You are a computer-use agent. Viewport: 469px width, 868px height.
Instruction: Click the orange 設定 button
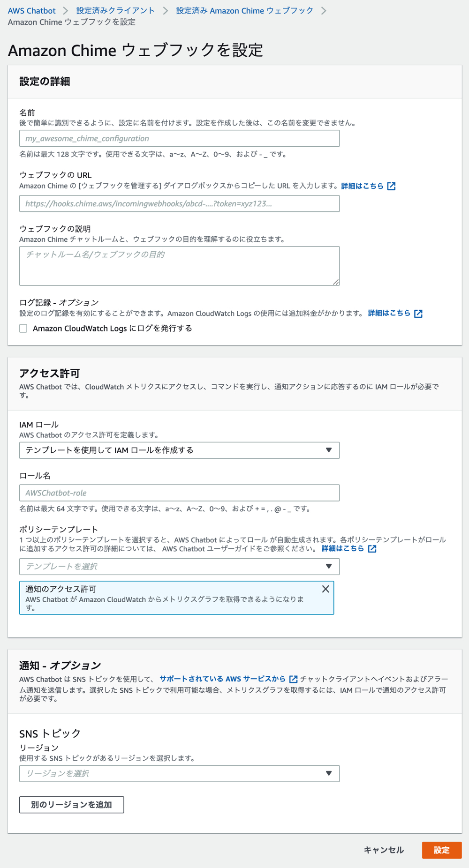442,850
